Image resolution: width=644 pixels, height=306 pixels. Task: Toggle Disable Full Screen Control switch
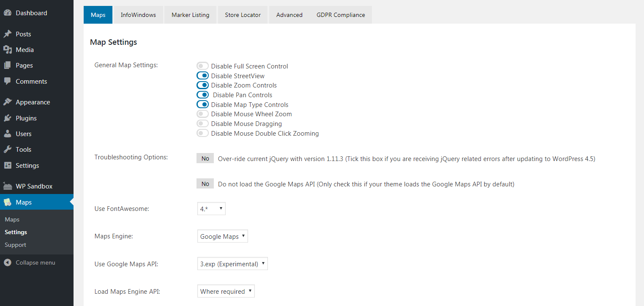pyautogui.click(x=202, y=66)
